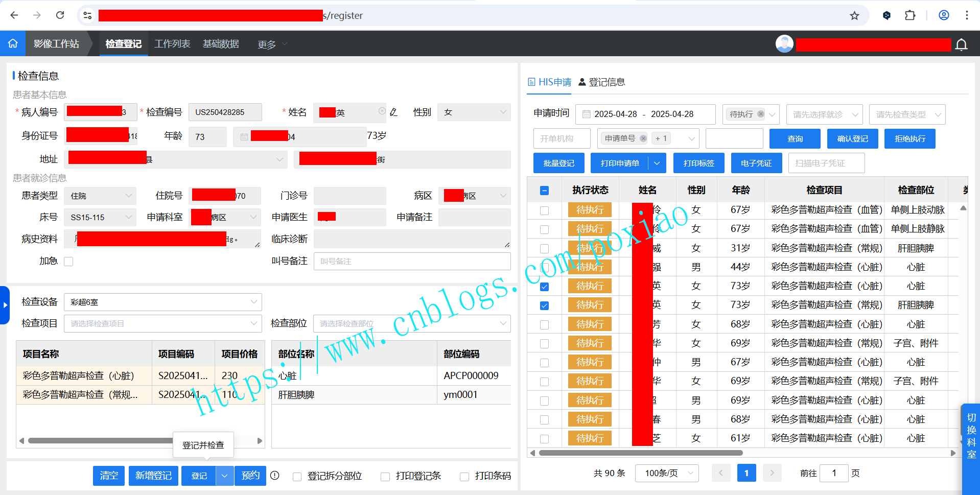
Task: Click info icon beside 预约 button
Action: [275, 476]
